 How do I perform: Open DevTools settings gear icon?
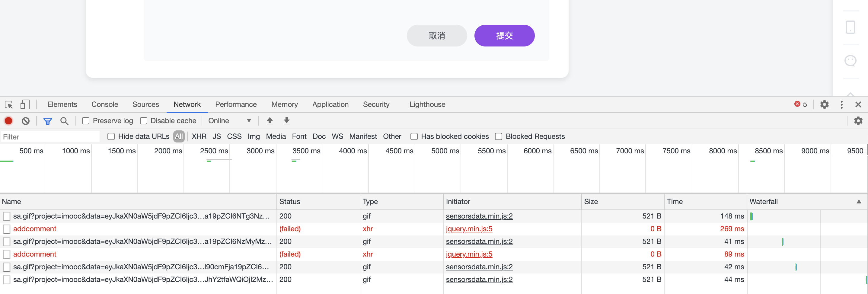tap(824, 104)
